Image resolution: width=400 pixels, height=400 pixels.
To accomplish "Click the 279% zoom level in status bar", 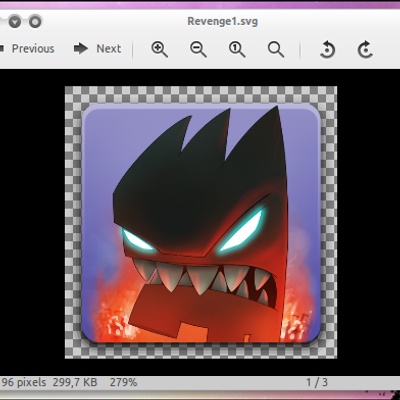I will tap(123, 382).
